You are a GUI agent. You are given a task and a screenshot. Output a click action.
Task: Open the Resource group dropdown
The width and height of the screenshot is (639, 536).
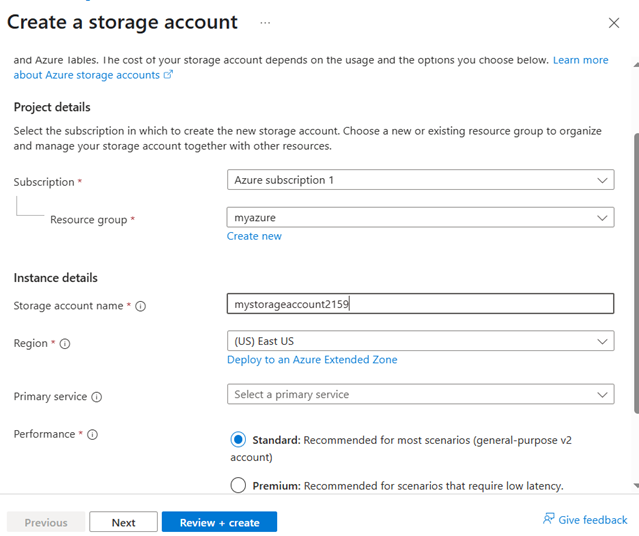[x=420, y=217]
